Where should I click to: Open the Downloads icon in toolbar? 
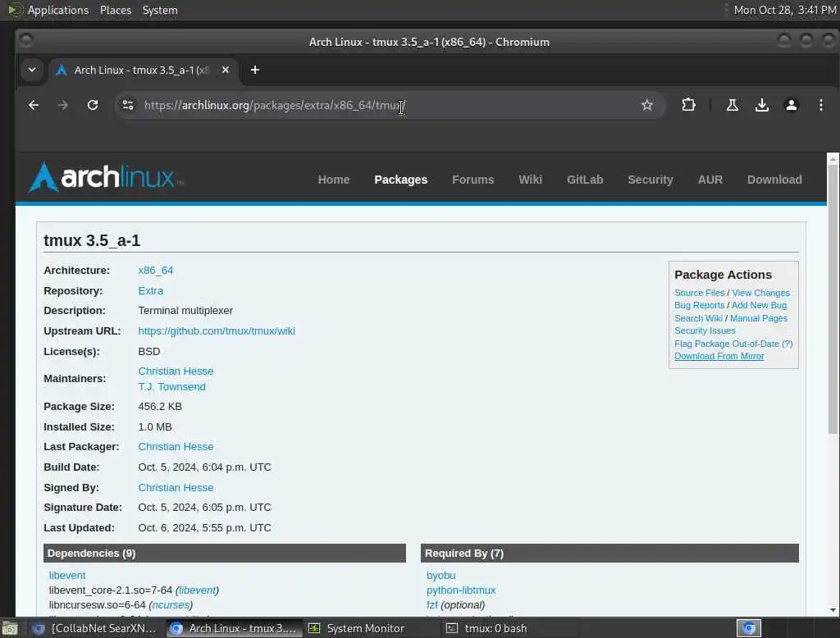pos(762,105)
